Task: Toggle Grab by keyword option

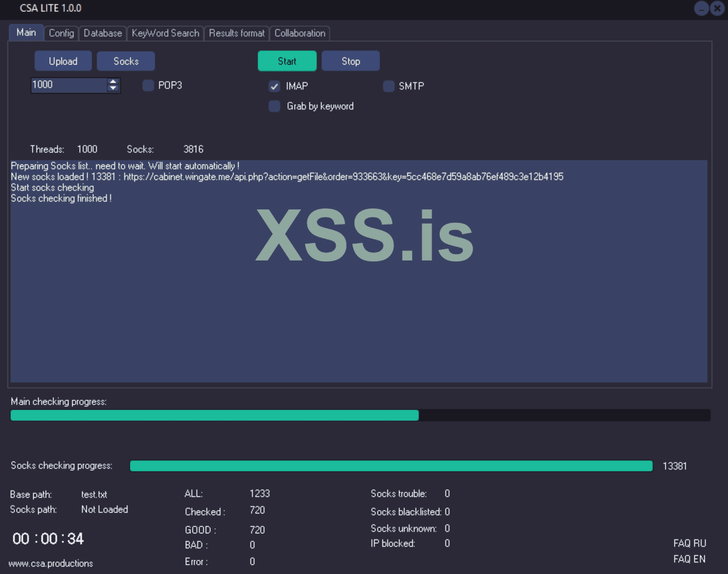Action: pyautogui.click(x=274, y=106)
